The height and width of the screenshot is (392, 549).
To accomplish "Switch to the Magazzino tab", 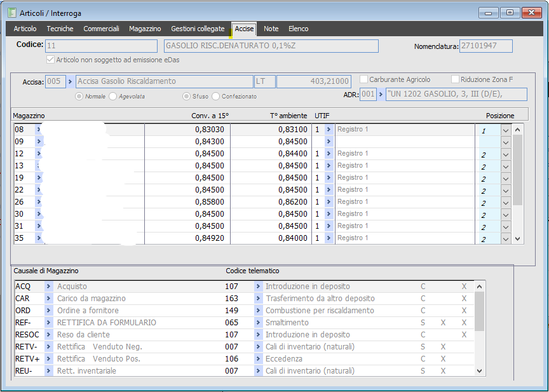I will (145, 29).
